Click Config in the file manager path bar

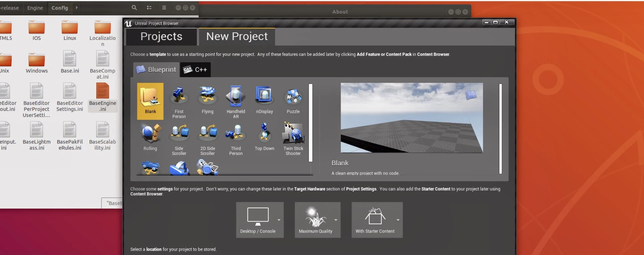coord(60,8)
